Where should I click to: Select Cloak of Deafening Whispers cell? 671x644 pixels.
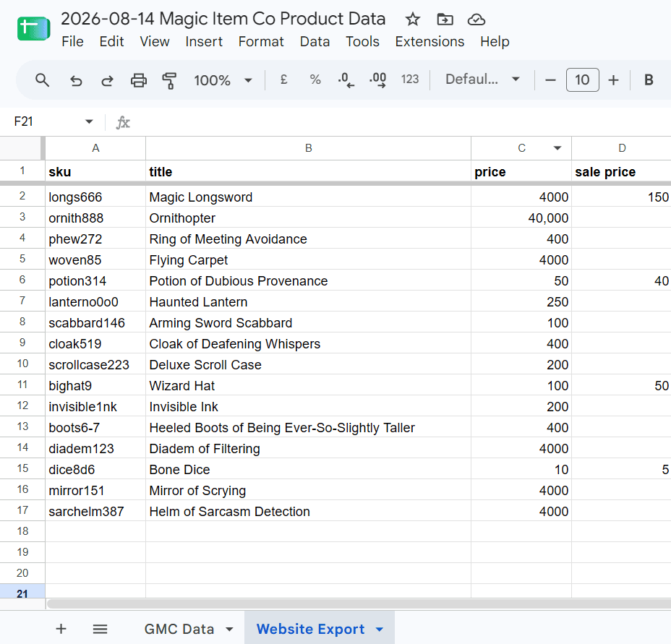308,343
